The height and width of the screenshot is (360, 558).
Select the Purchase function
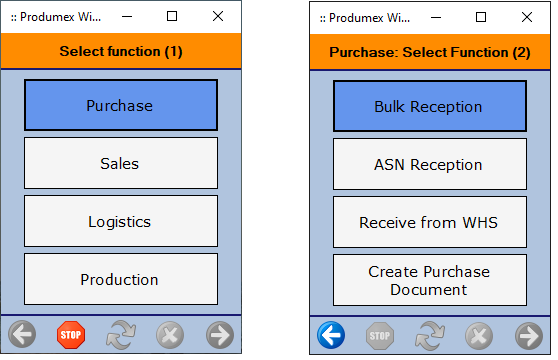(121, 105)
